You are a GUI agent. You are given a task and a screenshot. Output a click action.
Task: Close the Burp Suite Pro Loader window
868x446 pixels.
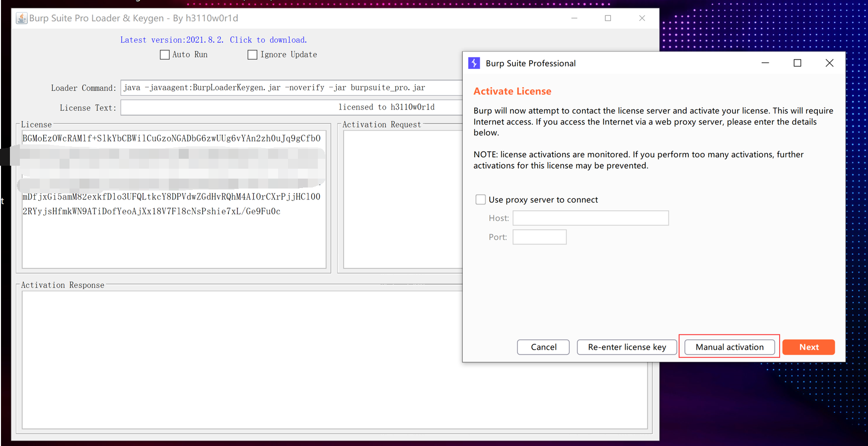coord(642,18)
